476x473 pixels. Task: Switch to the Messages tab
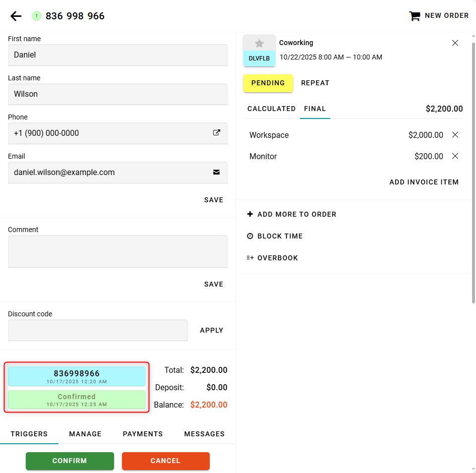tap(204, 434)
